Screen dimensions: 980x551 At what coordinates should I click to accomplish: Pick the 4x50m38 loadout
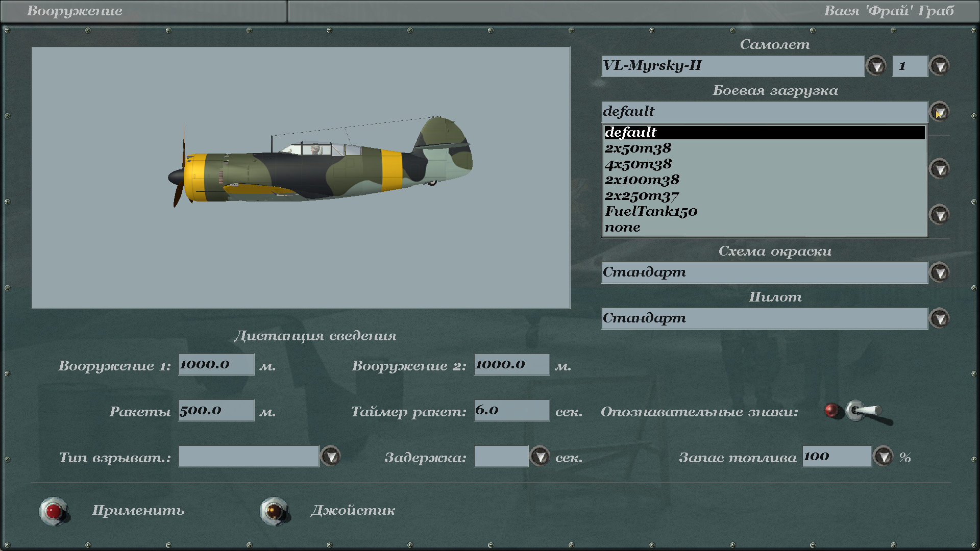point(638,164)
